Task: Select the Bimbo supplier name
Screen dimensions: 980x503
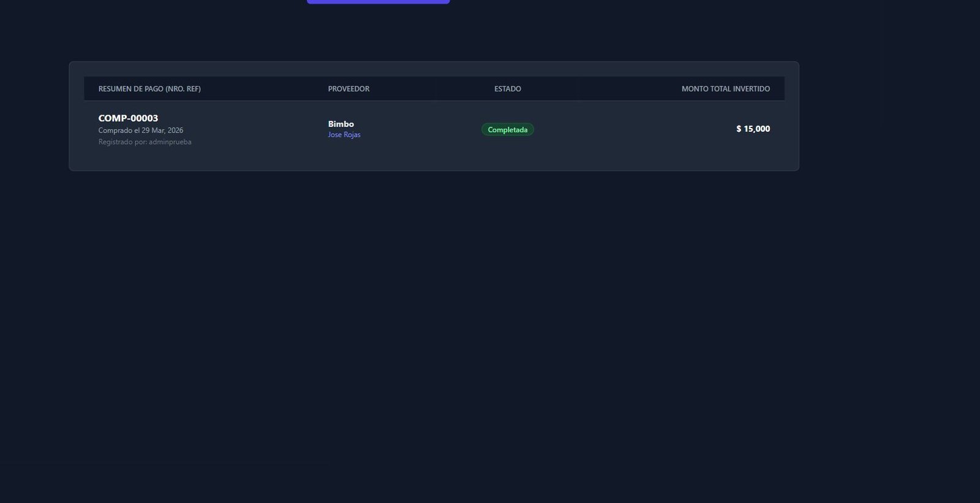Action: coord(341,124)
